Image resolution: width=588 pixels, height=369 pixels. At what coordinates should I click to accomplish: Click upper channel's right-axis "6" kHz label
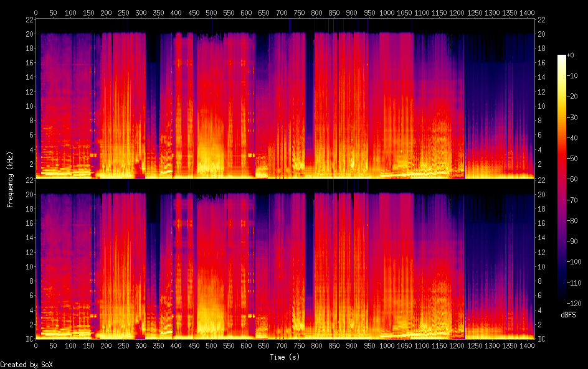(x=539, y=135)
